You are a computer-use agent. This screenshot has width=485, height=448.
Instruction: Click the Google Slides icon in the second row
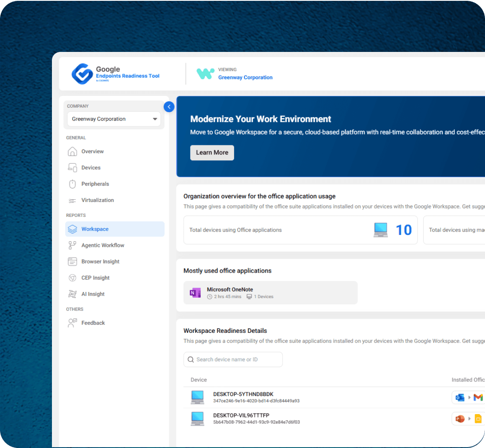[x=478, y=419]
